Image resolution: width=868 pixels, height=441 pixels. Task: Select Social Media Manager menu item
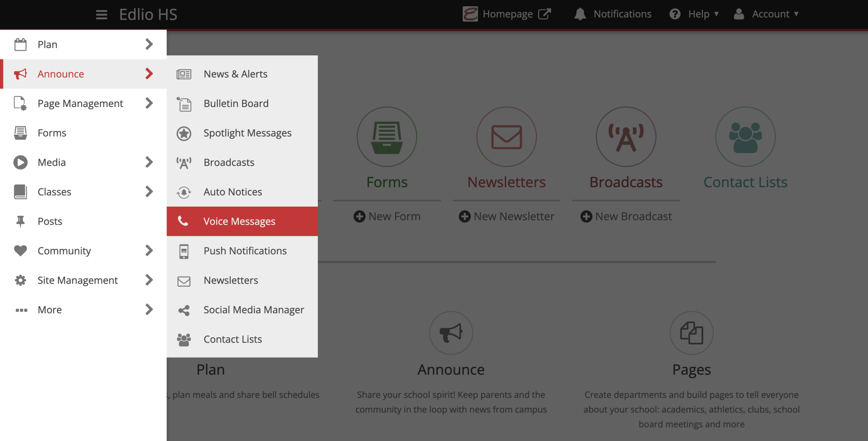[242, 310]
